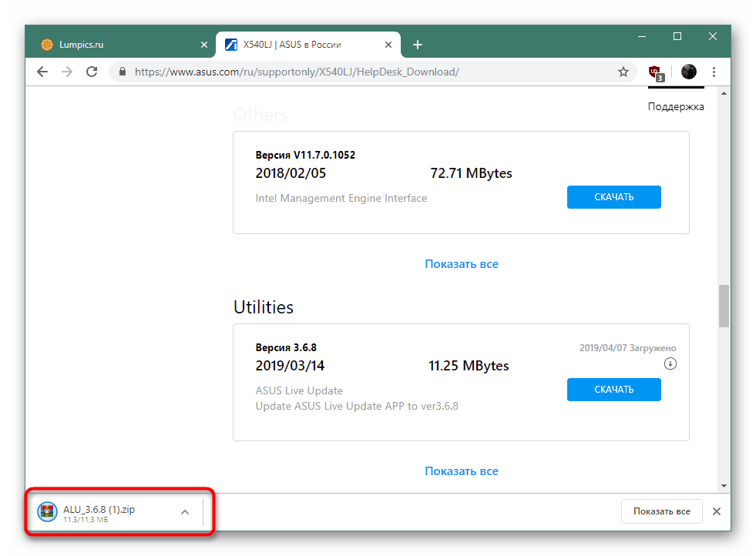Minimize the Chrome window
This screenshot has height=556, width=756.
pos(642,37)
